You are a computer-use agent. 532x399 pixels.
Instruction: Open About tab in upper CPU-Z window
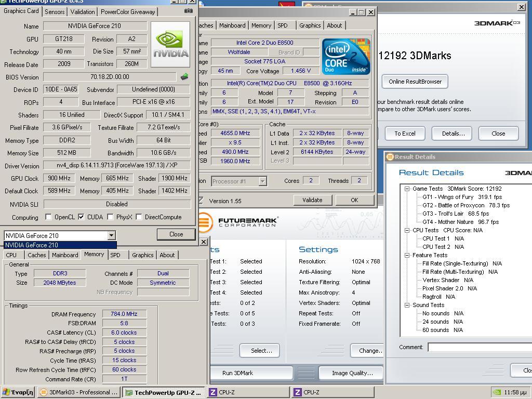[334, 25]
